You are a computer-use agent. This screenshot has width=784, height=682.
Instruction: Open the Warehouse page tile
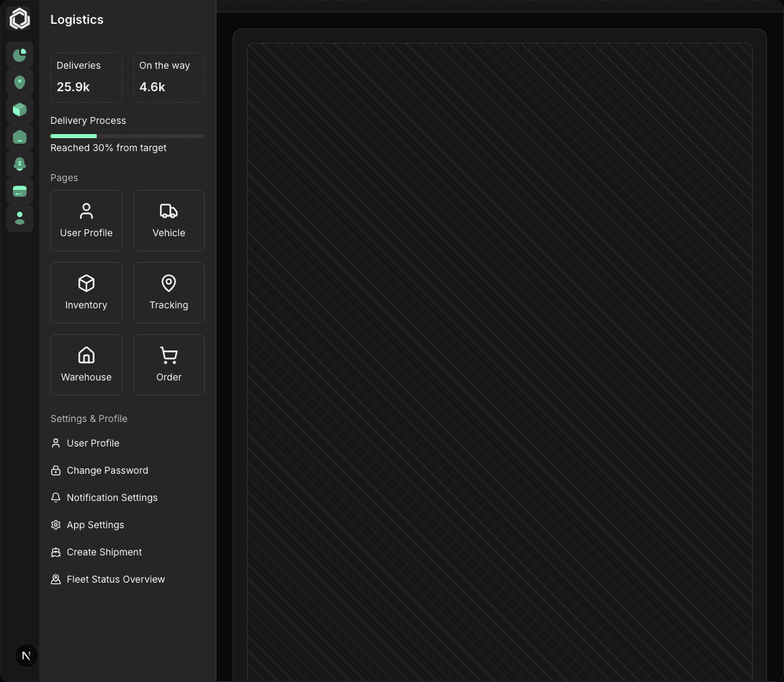pyautogui.click(x=86, y=365)
